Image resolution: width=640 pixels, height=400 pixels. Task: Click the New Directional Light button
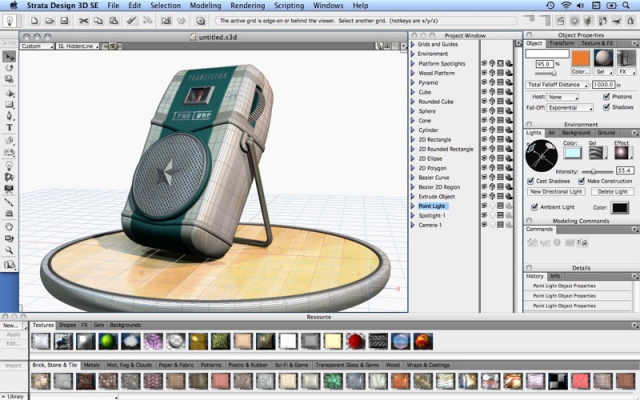point(556,191)
